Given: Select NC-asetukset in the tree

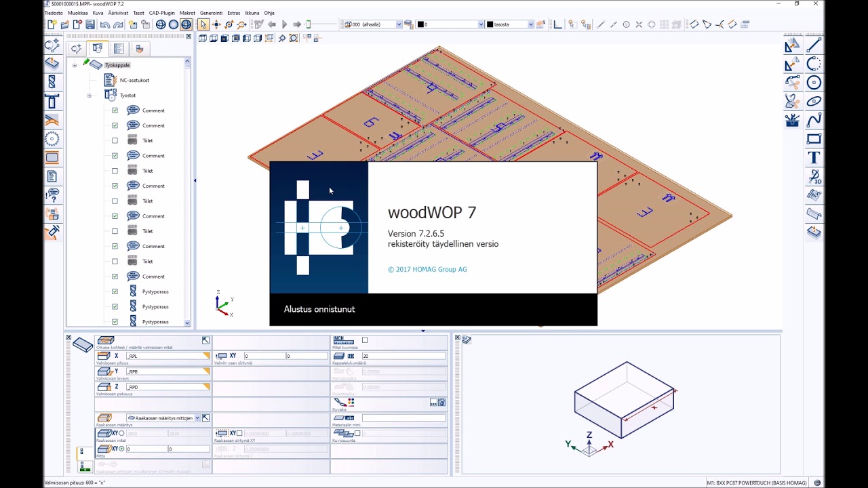Looking at the screenshot, I should (134, 80).
